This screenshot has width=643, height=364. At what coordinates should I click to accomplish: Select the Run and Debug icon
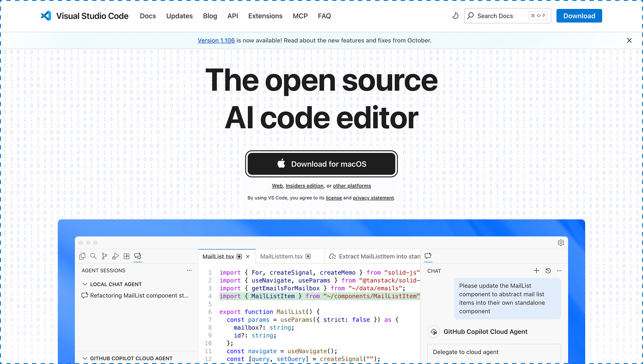point(115,256)
